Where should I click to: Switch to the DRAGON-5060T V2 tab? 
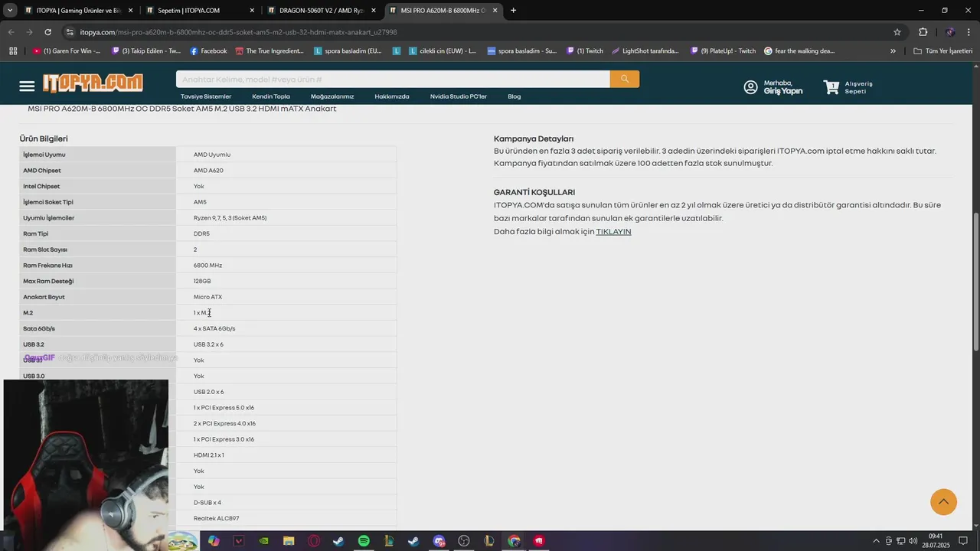(322, 11)
